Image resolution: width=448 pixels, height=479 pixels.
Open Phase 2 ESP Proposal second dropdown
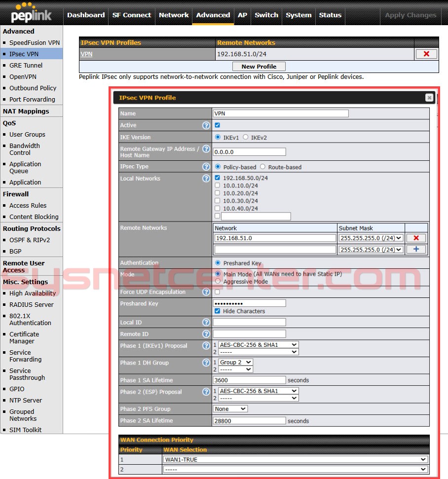(258, 398)
